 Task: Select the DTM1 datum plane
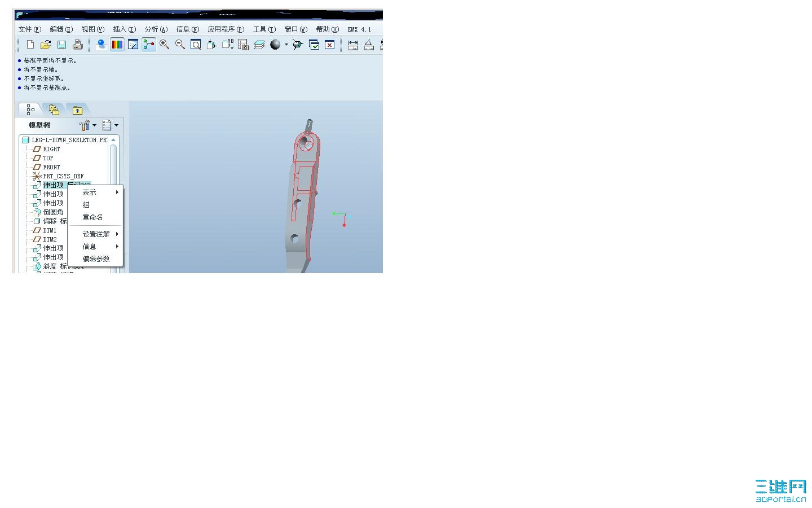point(45,230)
